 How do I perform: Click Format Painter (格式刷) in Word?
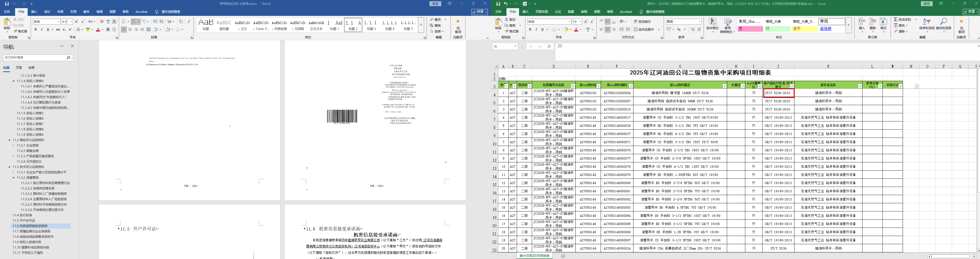[x=20, y=31]
